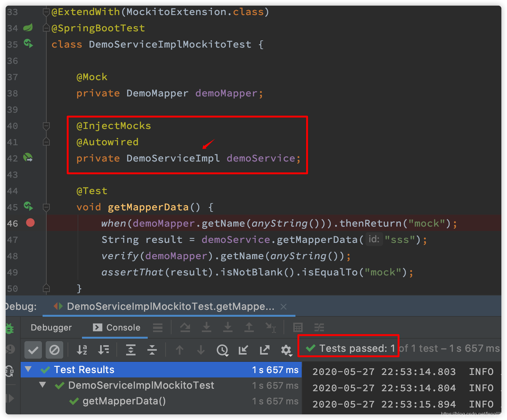Collapse the getMapperData method fold at line 45
The image size is (507, 420).
click(x=46, y=207)
